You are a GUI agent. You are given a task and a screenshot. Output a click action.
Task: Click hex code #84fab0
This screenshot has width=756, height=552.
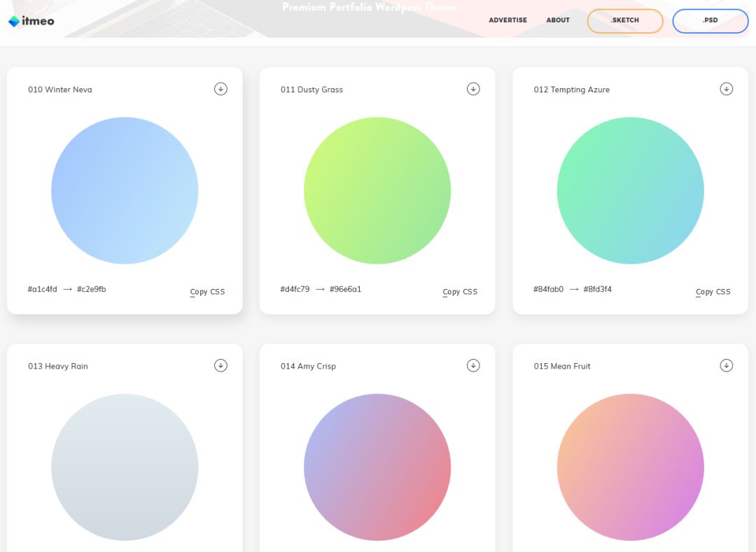pyautogui.click(x=548, y=289)
